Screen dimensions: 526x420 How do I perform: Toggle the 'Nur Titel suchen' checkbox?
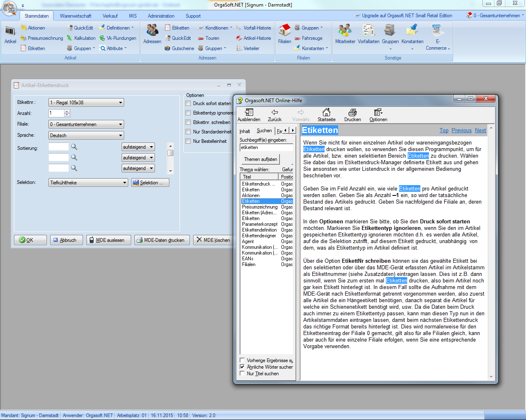(x=242, y=374)
